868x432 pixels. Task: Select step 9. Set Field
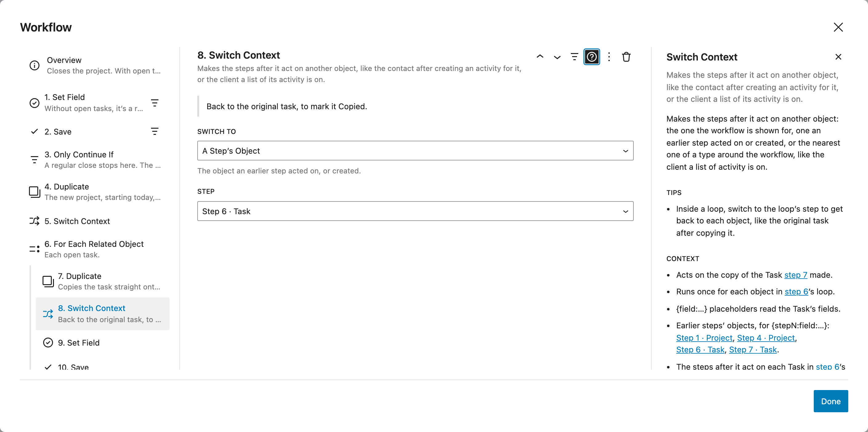(x=102, y=343)
